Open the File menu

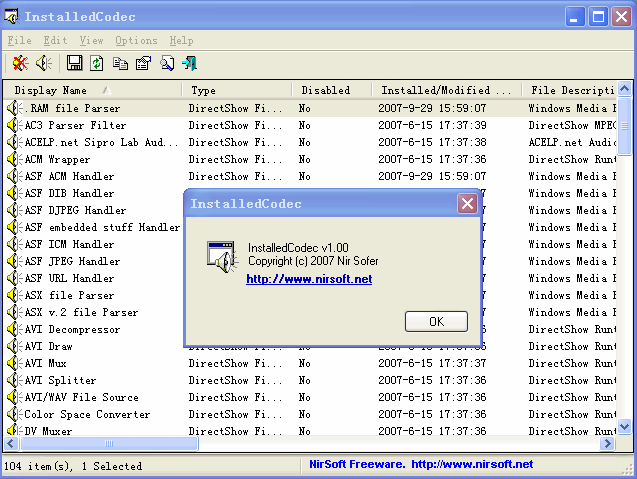pyautogui.click(x=20, y=41)
